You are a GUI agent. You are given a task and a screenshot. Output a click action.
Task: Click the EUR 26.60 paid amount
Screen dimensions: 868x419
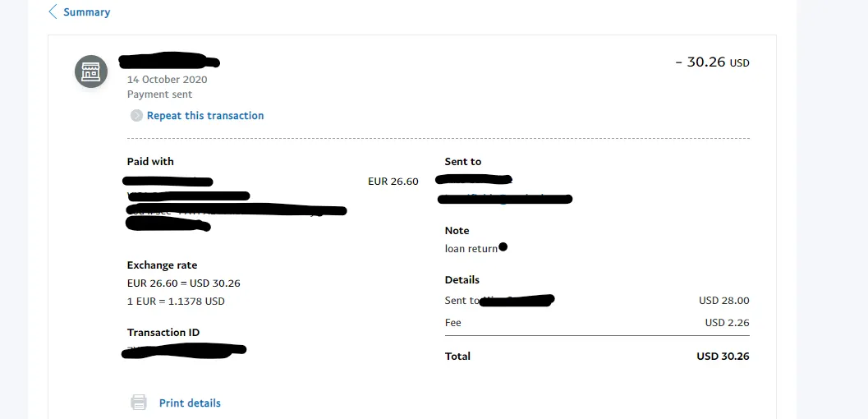pyautogui.click(x=393, y=182)
